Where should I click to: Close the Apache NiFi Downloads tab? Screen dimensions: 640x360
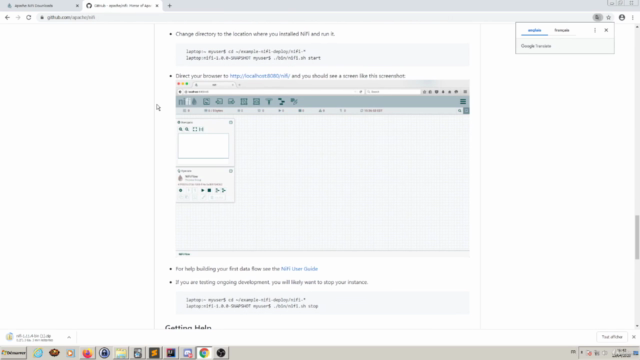pos(77,6)
